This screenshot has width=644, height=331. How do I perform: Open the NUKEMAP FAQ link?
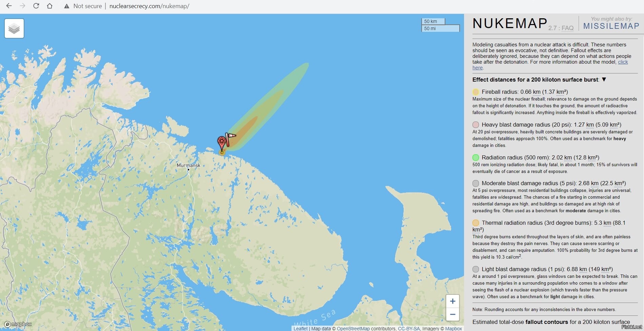pyautogui.click(x=567, y=28)
